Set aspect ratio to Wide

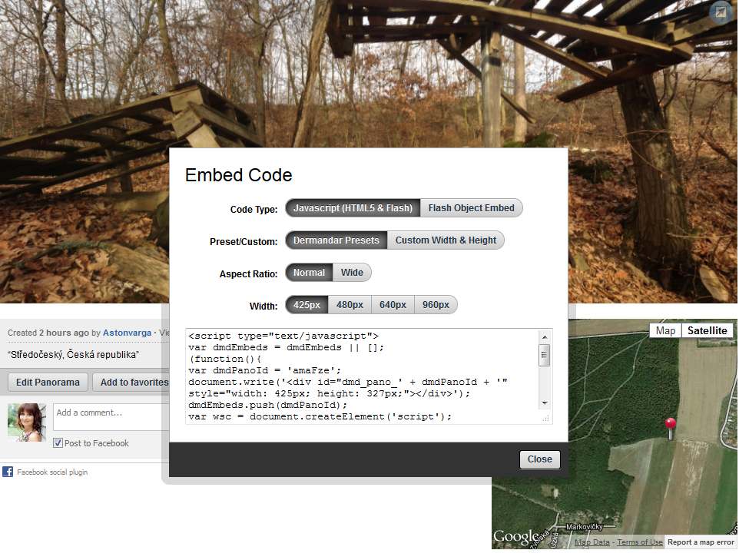coord(353,273)
